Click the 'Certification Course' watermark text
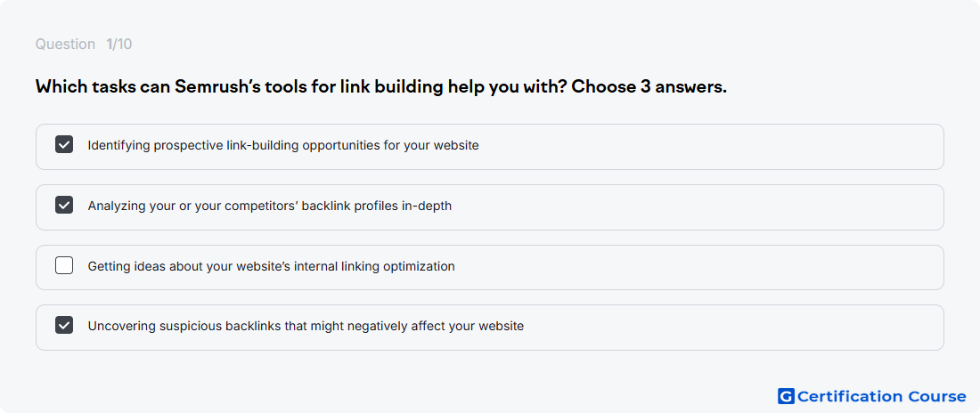The height and width of the screenshot is (413, 980). (x=882, y=396)
